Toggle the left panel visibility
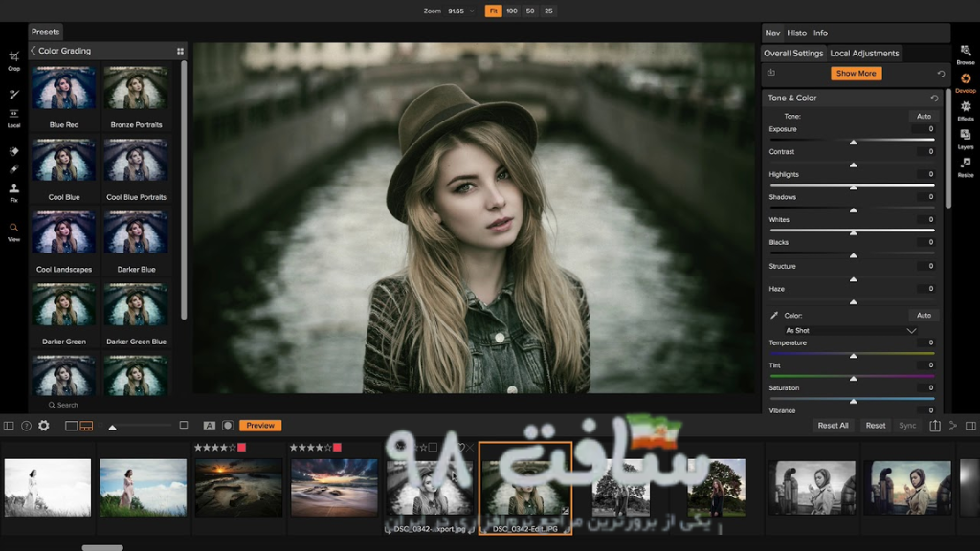 (9, 426)
